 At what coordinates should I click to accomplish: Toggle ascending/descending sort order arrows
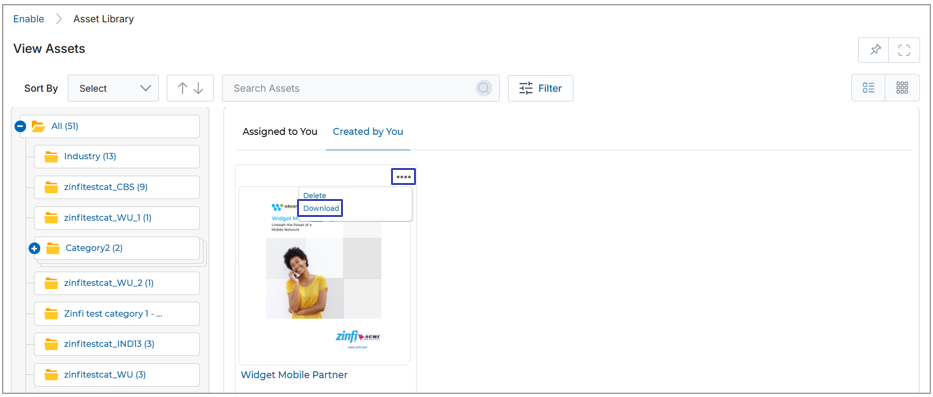pyautogui.click(x=190, y=88)
